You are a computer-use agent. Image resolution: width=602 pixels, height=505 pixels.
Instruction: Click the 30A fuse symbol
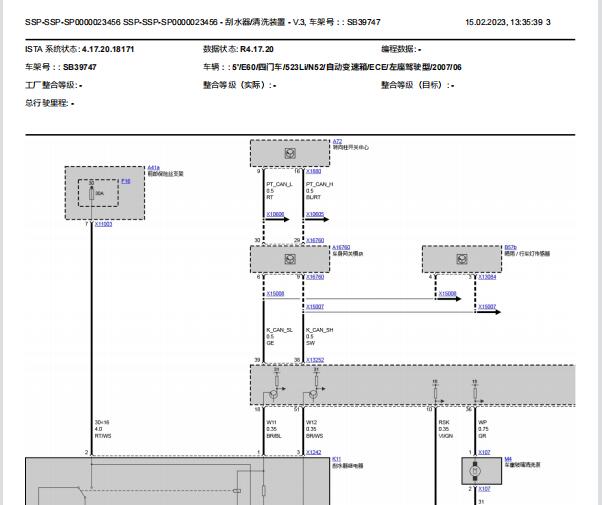pyautogui.click(x=91, y=194)
